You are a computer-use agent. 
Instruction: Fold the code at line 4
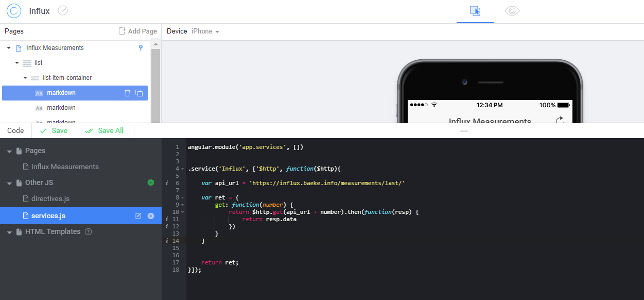[x=182, y=169]
